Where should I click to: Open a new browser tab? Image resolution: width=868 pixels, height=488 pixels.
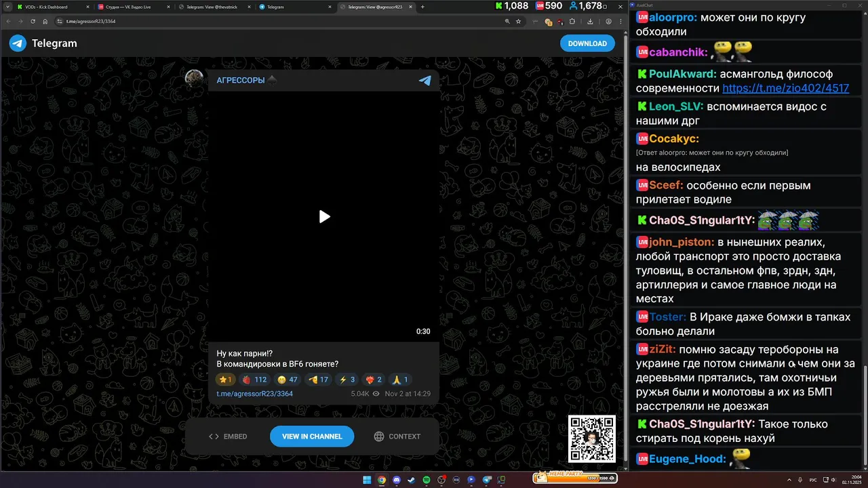point(422,7)
